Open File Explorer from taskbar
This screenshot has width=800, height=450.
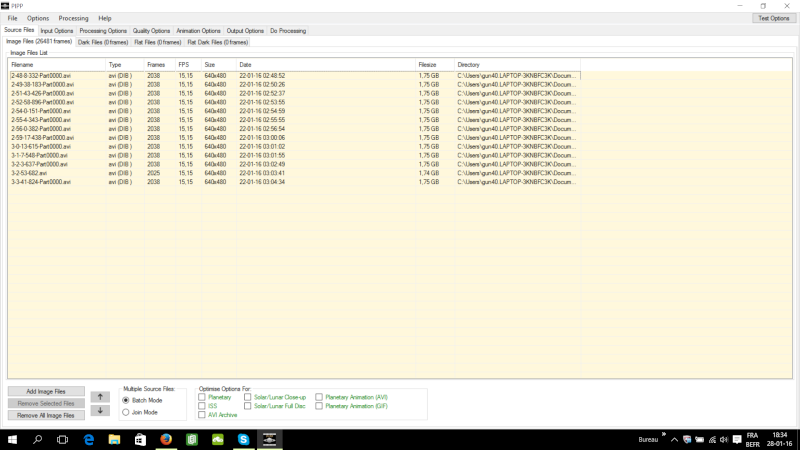point(114,439)
